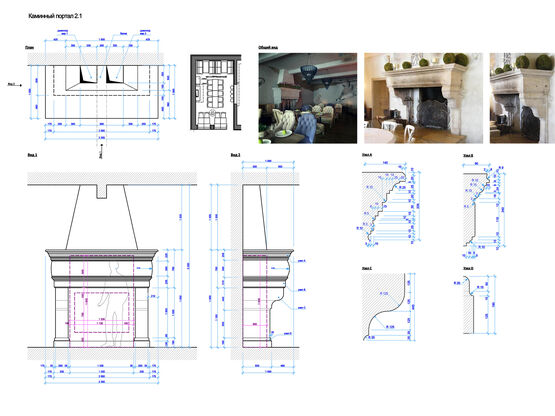Select the tall narrow moulding profile detail

(484, 209)
